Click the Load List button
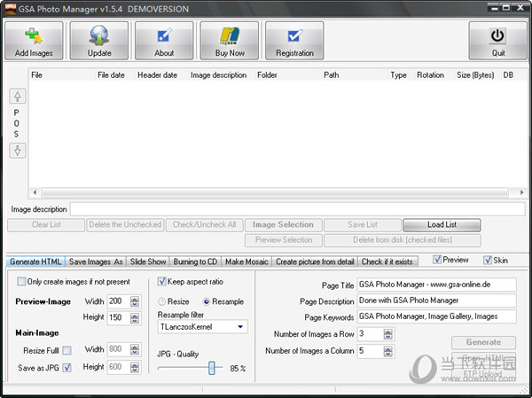 pos(441,225)
